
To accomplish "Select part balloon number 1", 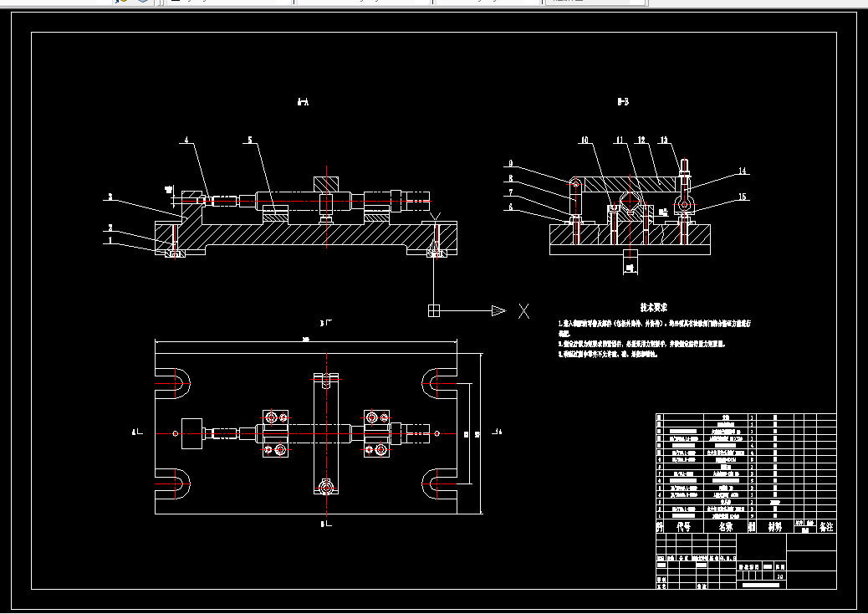I will [110, 240].
